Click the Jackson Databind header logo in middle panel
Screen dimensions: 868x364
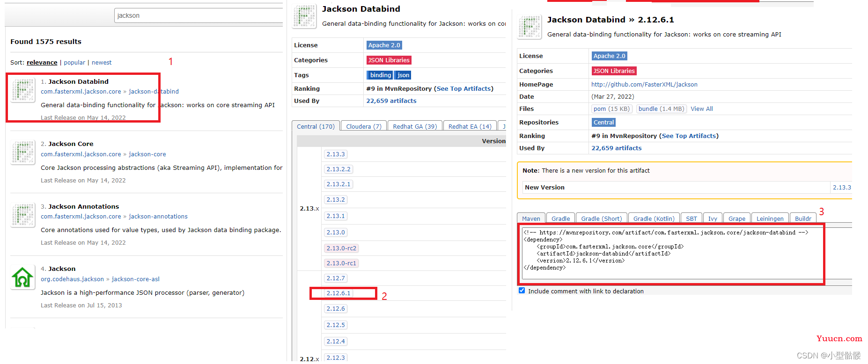[304, 16]
